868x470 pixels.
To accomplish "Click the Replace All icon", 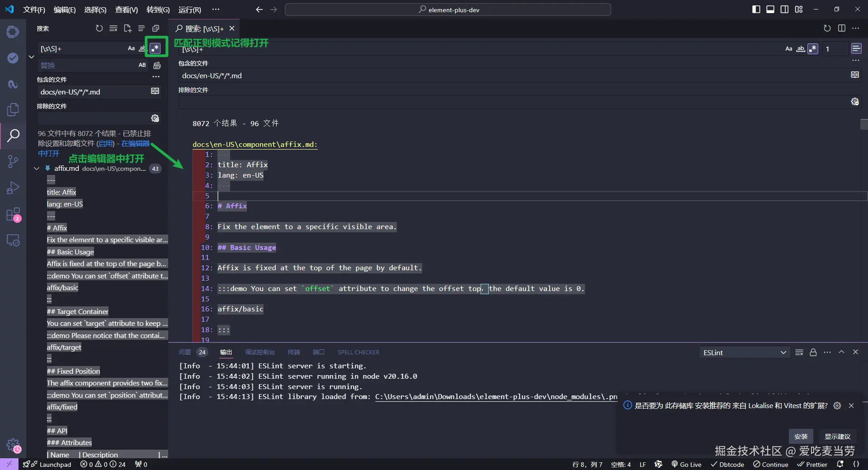I will coord(157,66).
